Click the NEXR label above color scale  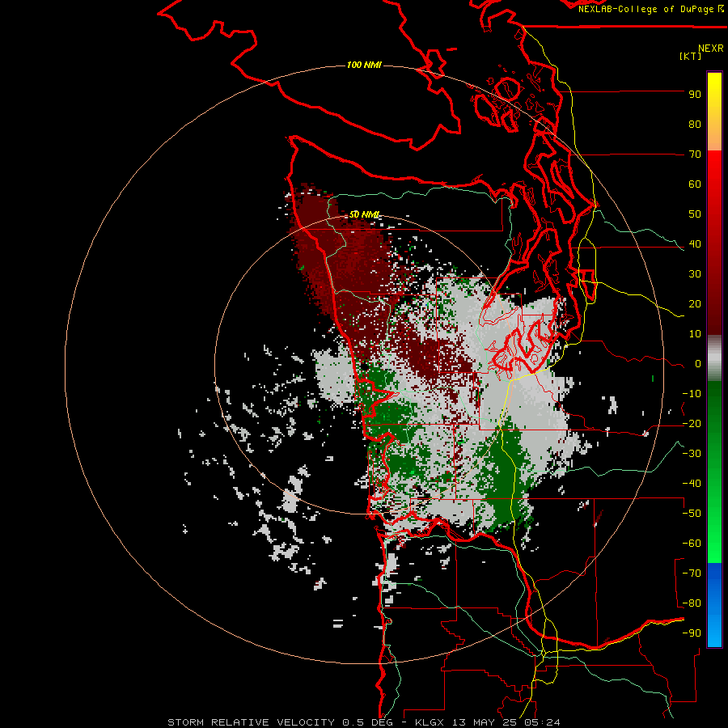pyautogui.click(x=710, y=49)
